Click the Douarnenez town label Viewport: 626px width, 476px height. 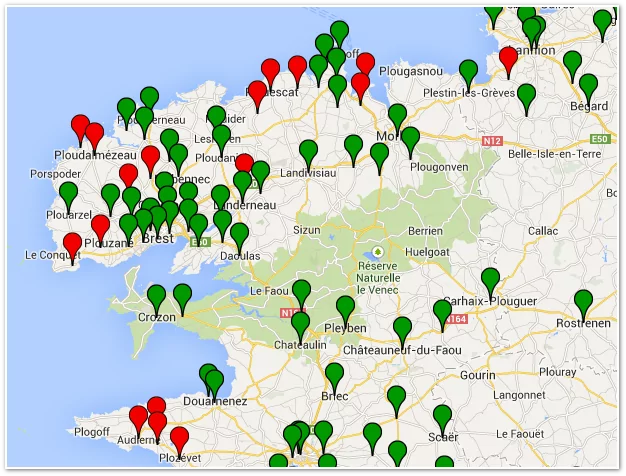click(215, 401)
